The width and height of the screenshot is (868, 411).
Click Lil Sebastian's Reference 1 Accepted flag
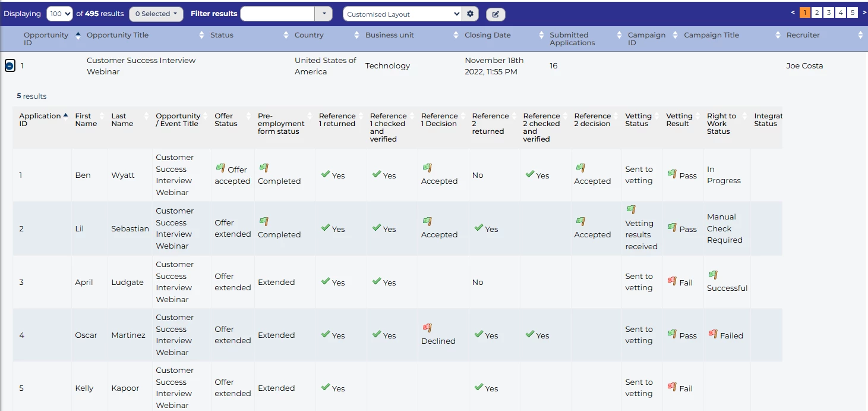[x=427, y=221]
